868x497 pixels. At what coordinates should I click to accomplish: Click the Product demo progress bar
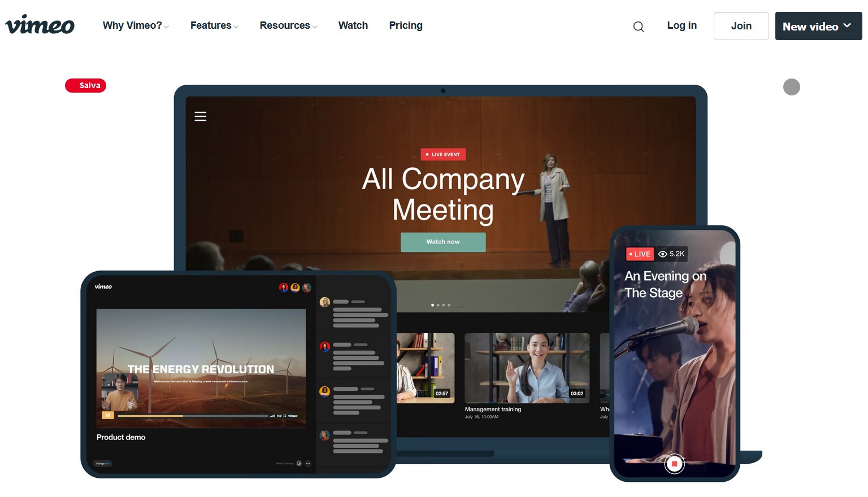pyautogui.click(x=192, y=416)
